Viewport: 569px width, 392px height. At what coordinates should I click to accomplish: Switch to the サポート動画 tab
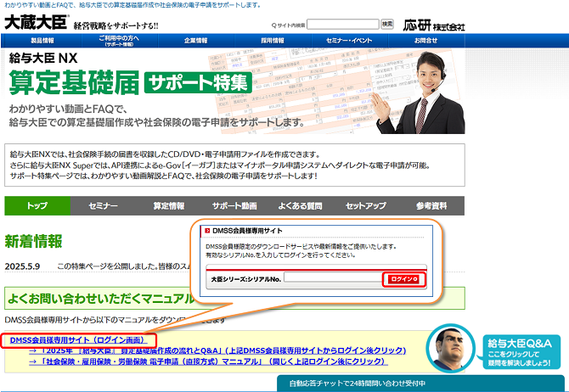tap(234, 206)
